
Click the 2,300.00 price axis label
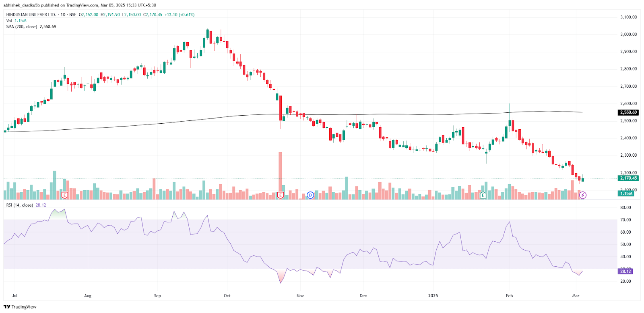coord(628,155)
